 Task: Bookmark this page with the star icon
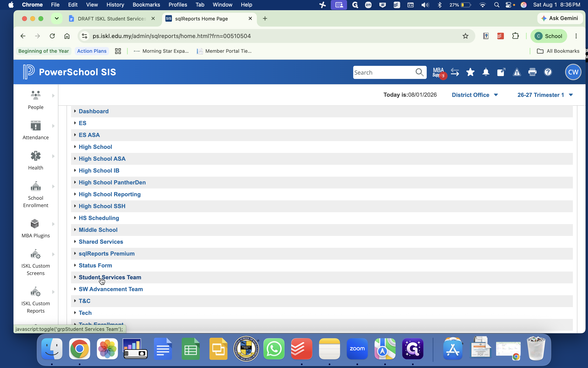(x=465, y=36)
